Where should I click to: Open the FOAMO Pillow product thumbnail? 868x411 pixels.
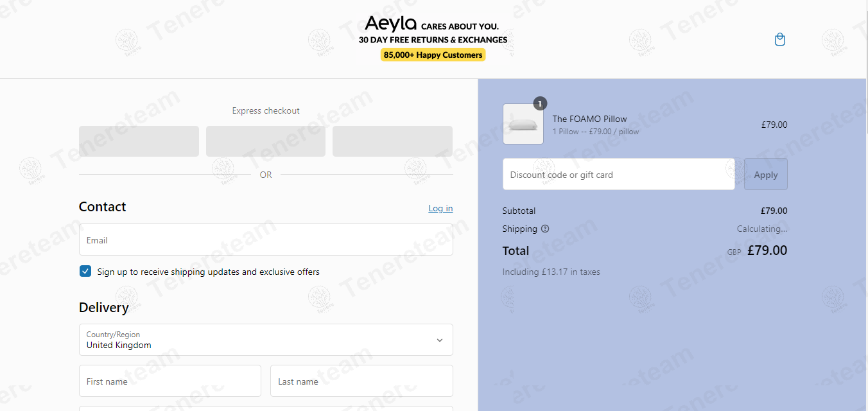coord(523,124)
